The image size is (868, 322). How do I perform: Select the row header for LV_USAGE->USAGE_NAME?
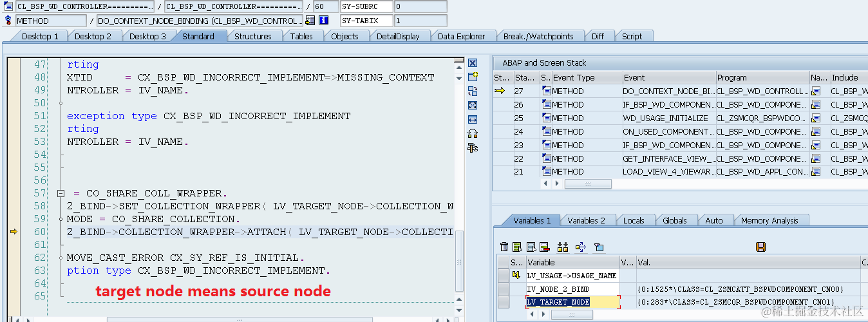[503, 275]
